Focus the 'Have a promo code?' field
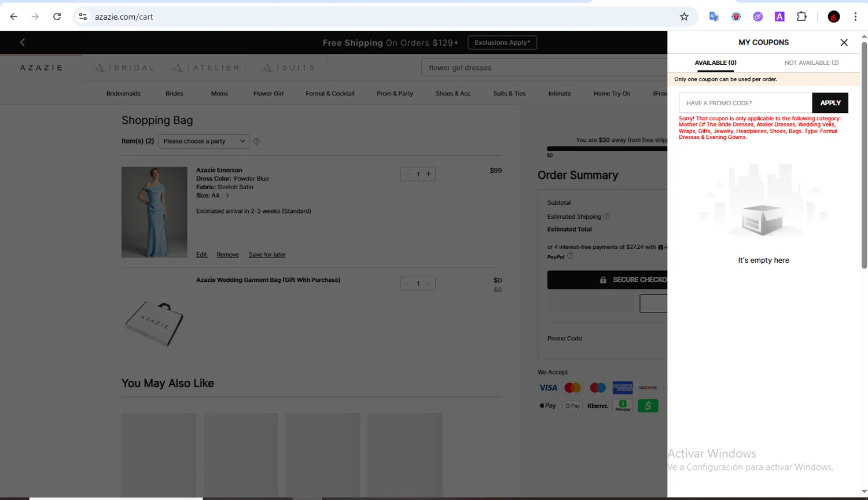868x500 pixels. (745, 103)
